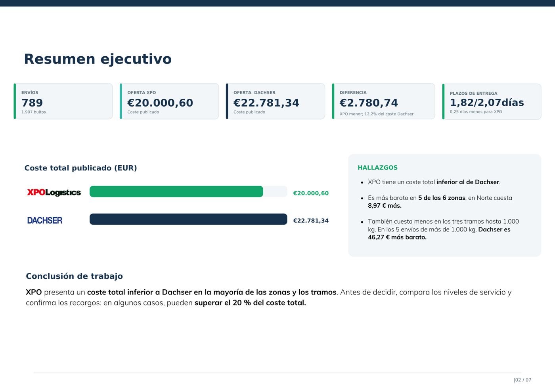555x392 pixels.
Task: Select the navy Dachser cost bar
Action: pos(188,219)
